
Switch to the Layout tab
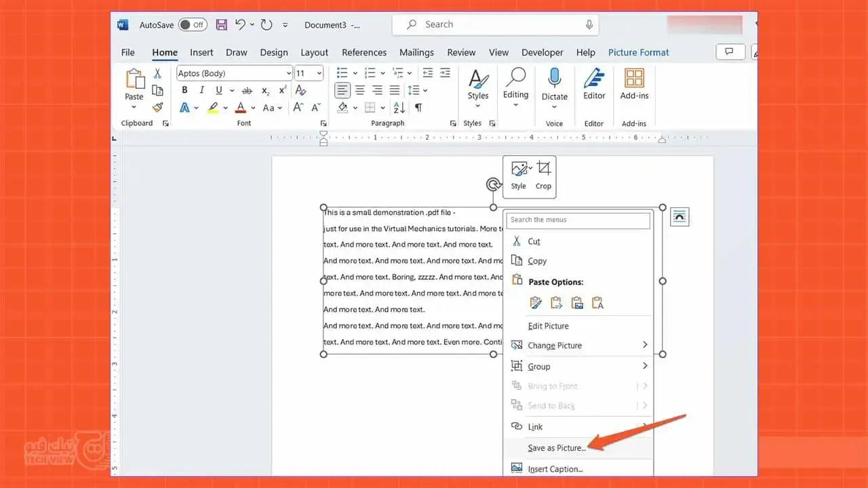[x=314, y=52]
